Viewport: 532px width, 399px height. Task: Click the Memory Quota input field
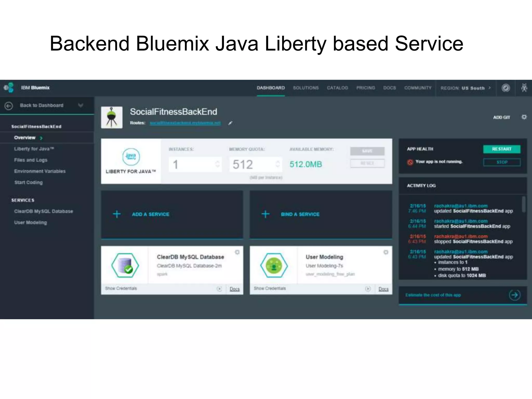pos(256,164)
